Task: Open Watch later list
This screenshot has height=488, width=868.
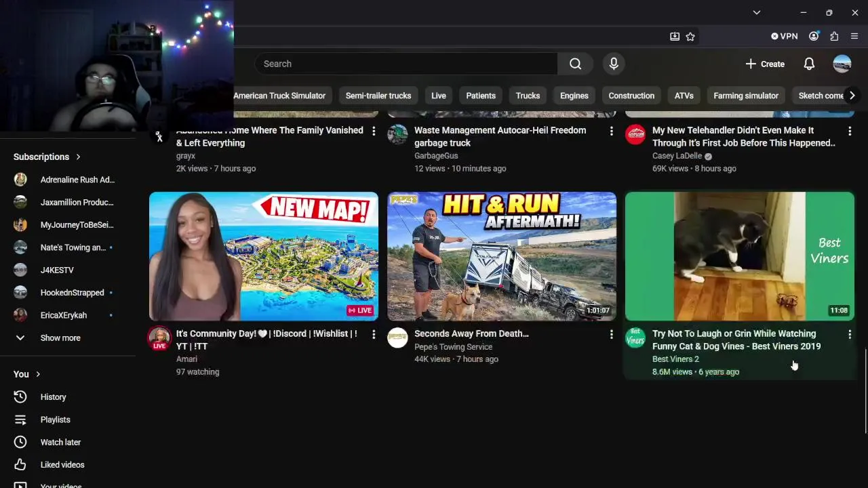Action: coord(68,442)
